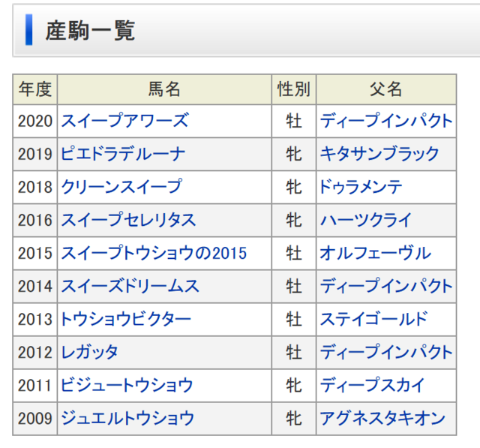Viewport: 480px width, 448px height.
Task: Click the sire ドゥラメンテ link
Action: click(x=361, y=187)
